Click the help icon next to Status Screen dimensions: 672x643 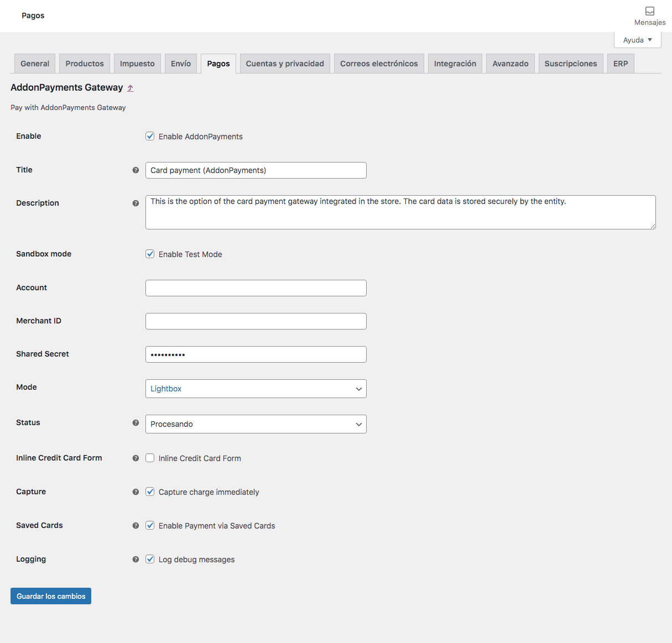136,423
